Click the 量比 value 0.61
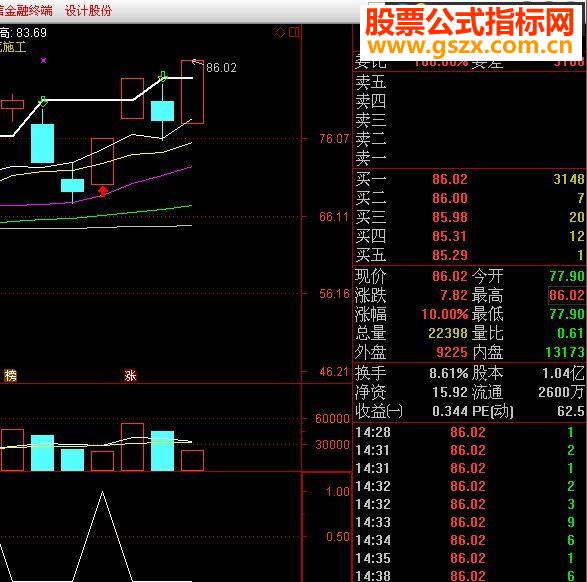Image resolution: width=587 pixels, height=582 pixels. coord(571,333)
